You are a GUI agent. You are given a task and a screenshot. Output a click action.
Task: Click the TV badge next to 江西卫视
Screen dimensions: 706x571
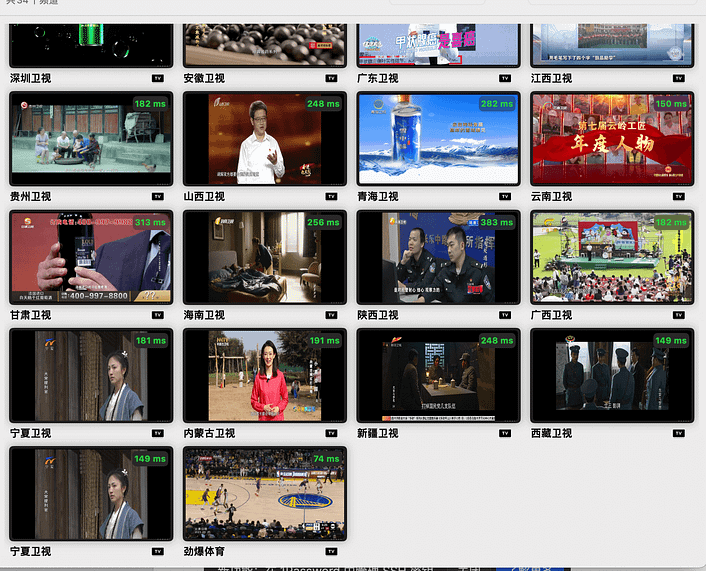[678, 78]
